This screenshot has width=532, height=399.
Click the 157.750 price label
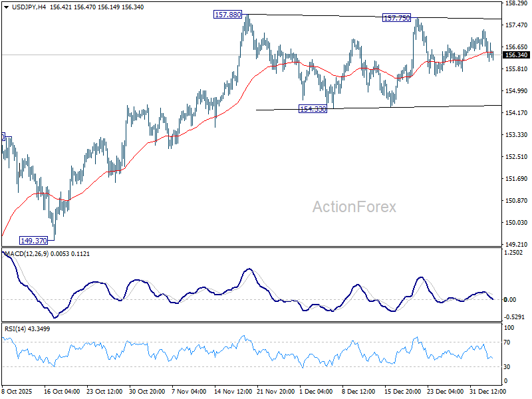coord(396,18)
